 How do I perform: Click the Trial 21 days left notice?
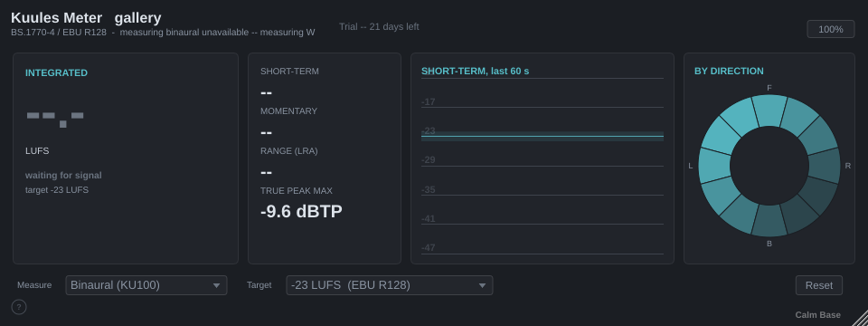[x=379, y=26]
